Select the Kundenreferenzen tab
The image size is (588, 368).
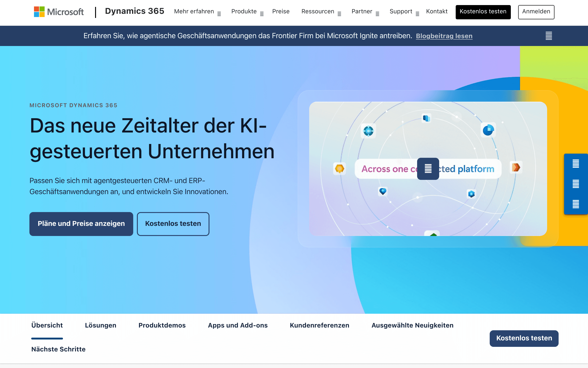[319, 325]
